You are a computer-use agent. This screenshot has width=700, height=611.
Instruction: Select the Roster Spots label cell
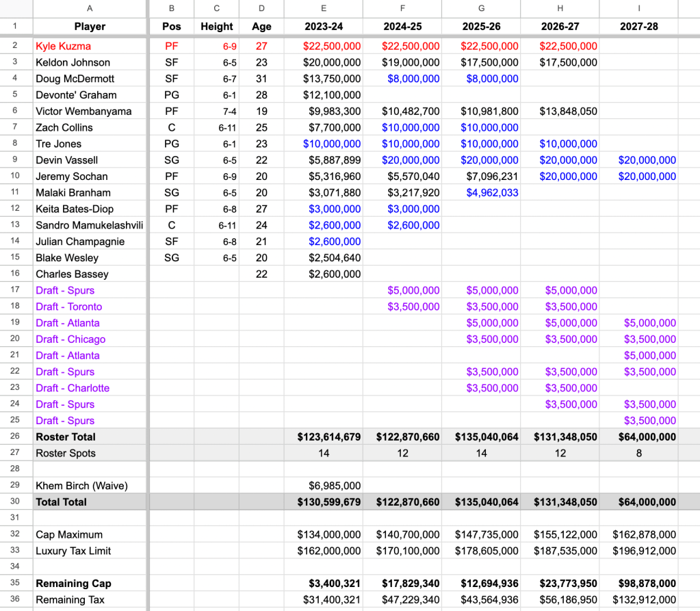pos(66,453)
